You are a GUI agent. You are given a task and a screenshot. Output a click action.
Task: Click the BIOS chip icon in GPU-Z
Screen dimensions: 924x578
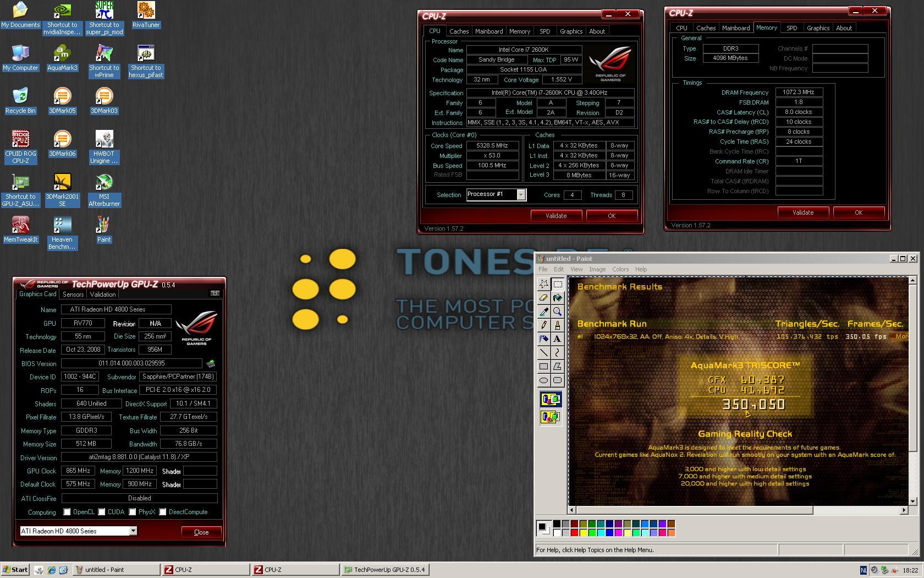[210, 363]
